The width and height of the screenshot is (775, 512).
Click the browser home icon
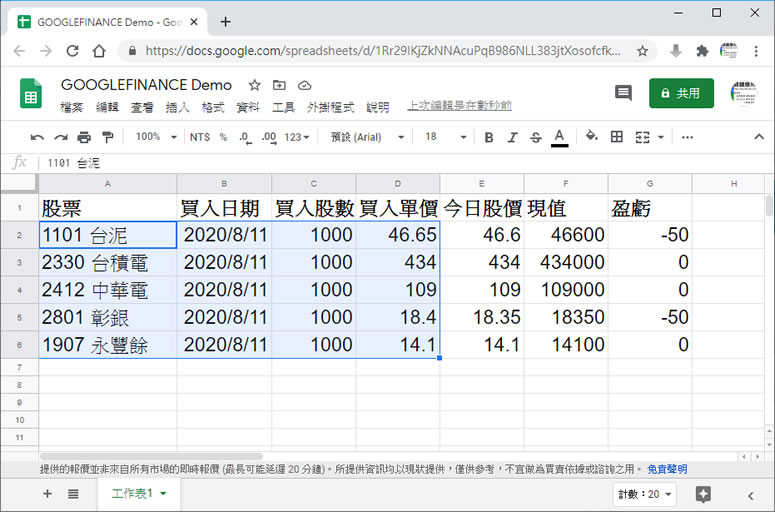point(99,50)
